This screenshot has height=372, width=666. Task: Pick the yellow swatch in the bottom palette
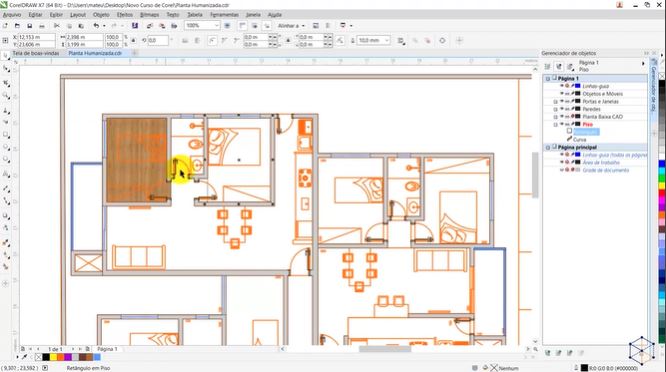point(53,357)
